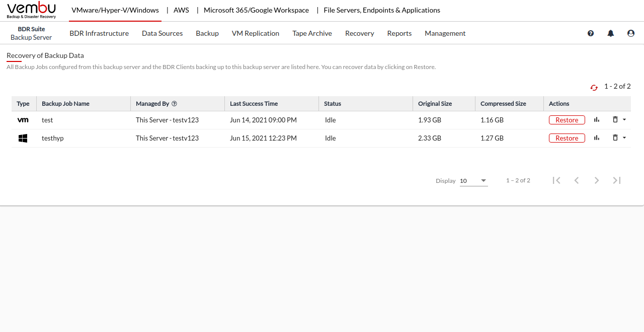644x332 pixels.
Task: Click delete trash icon for testhyp job
Action: [615, 138]
